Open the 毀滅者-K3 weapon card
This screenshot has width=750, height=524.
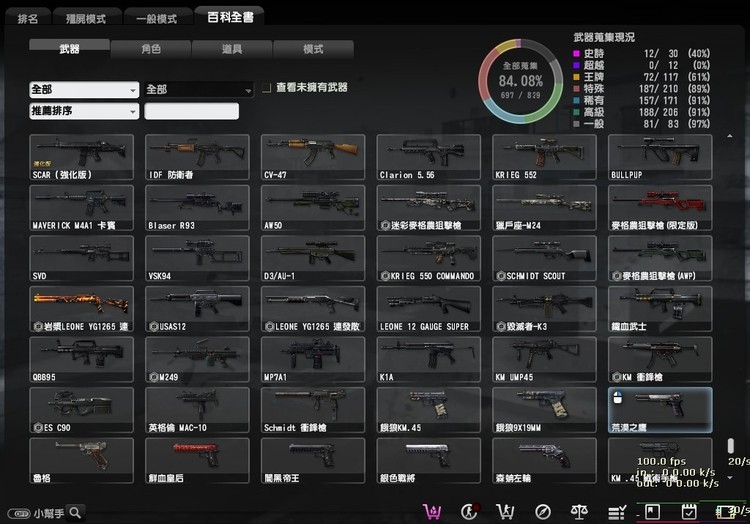[544, 309]
